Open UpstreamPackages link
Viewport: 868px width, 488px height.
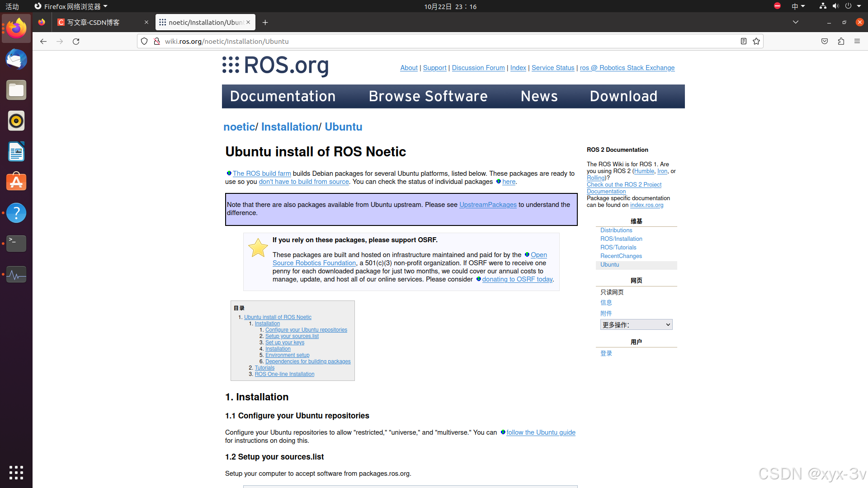pos(488,205)
